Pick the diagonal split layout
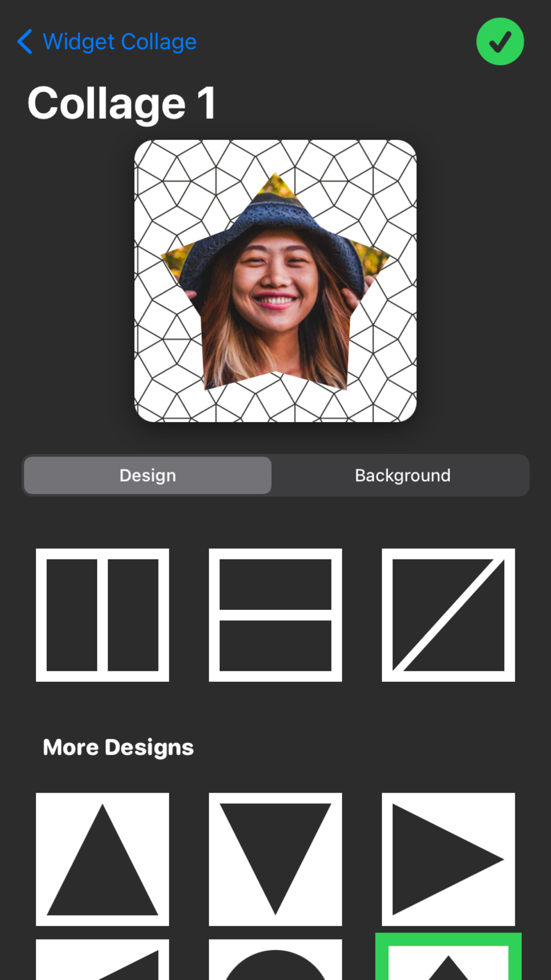This screenshot has width=551, height=980. (x=449, y=615)
